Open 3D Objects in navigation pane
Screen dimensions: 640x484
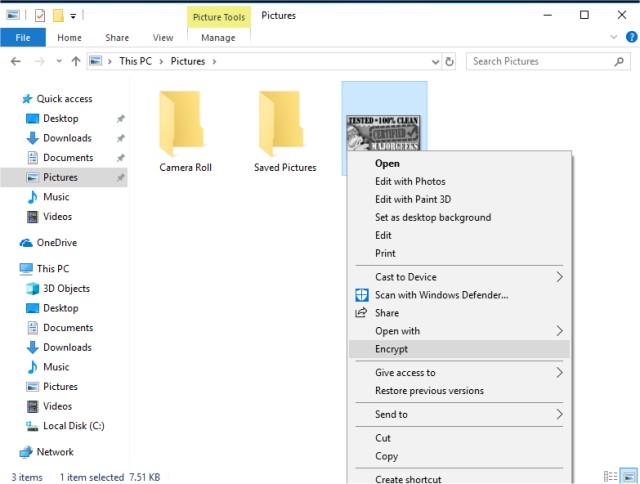[66, 289]
